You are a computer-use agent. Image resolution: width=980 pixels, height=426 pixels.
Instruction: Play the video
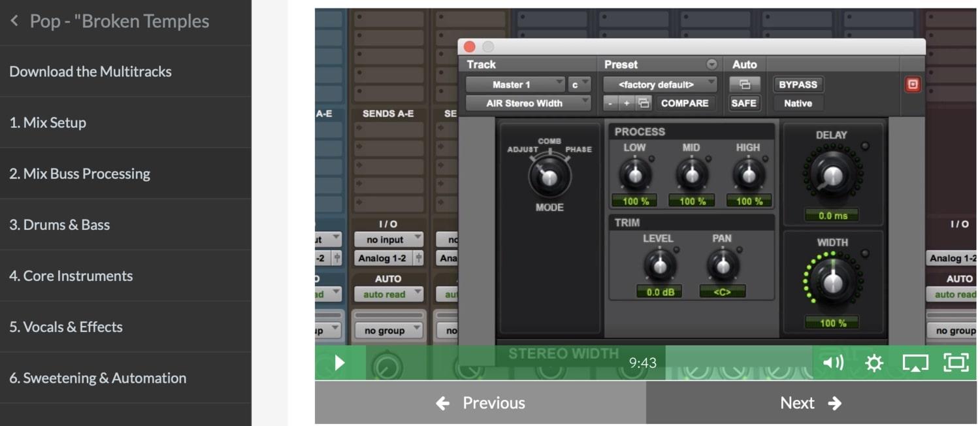(x=340, y=363)
